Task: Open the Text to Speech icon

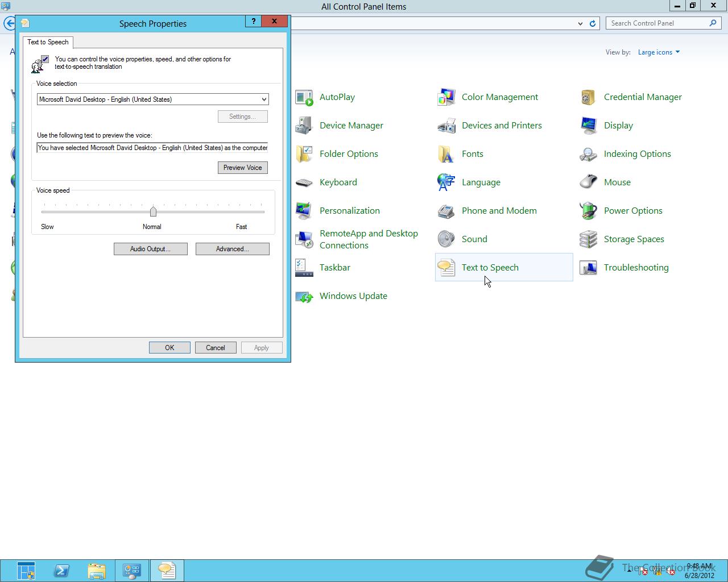Action: (x=446, y=268)
